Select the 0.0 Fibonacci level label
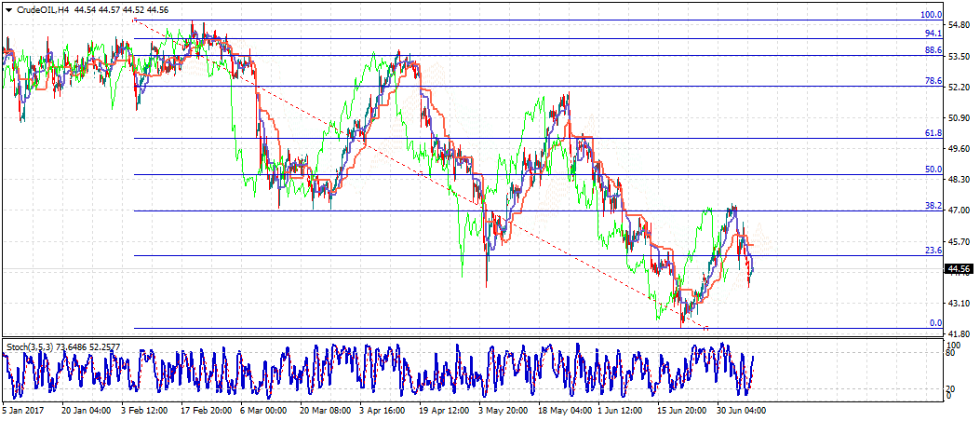Viewport: 980px width, 421px height. [935, 323]
